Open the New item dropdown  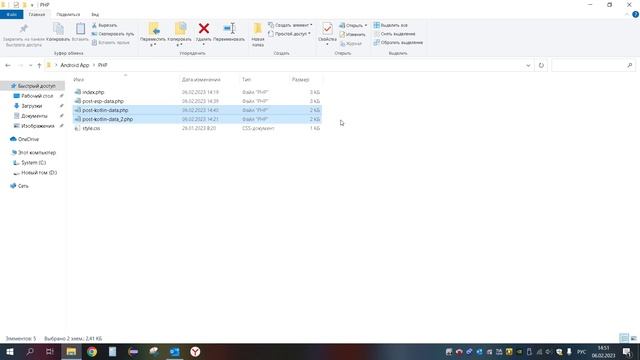pyautogui.click(x=290, y=25)
